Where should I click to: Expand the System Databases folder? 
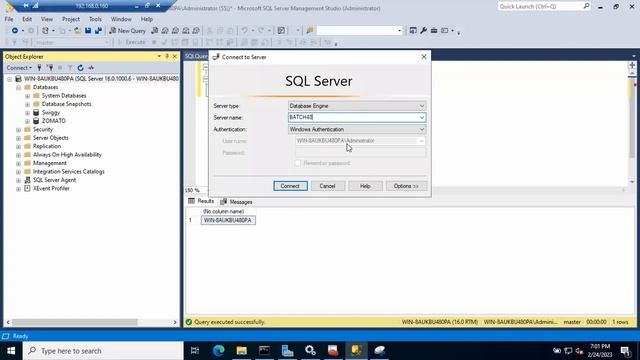(27, 96)
